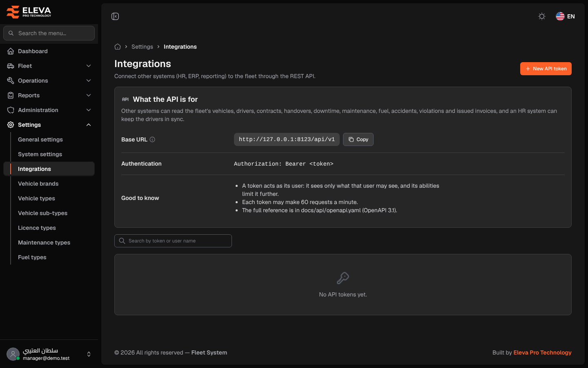Create a New API token
The image size is (588, 368).
coord(546,69)
